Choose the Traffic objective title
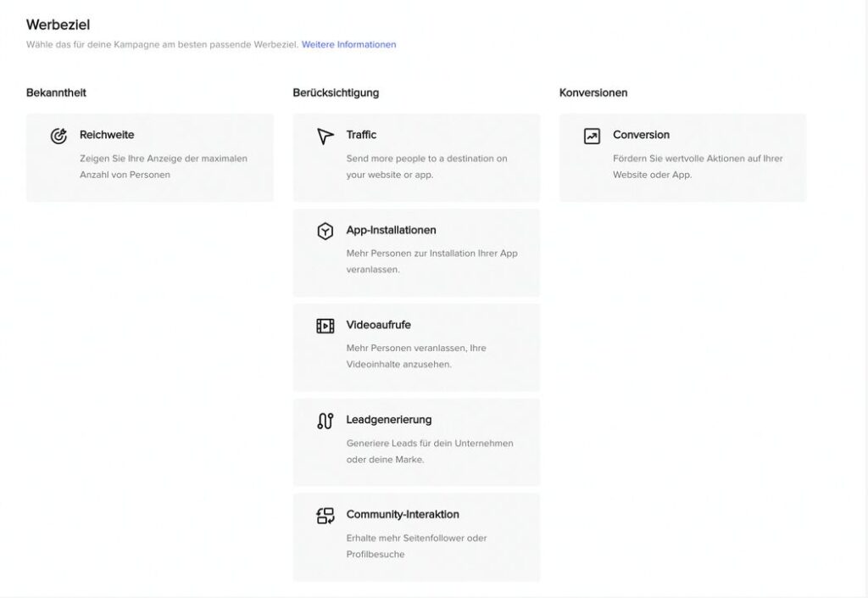Viewport: 868px width, 598px height. point(361,135)
